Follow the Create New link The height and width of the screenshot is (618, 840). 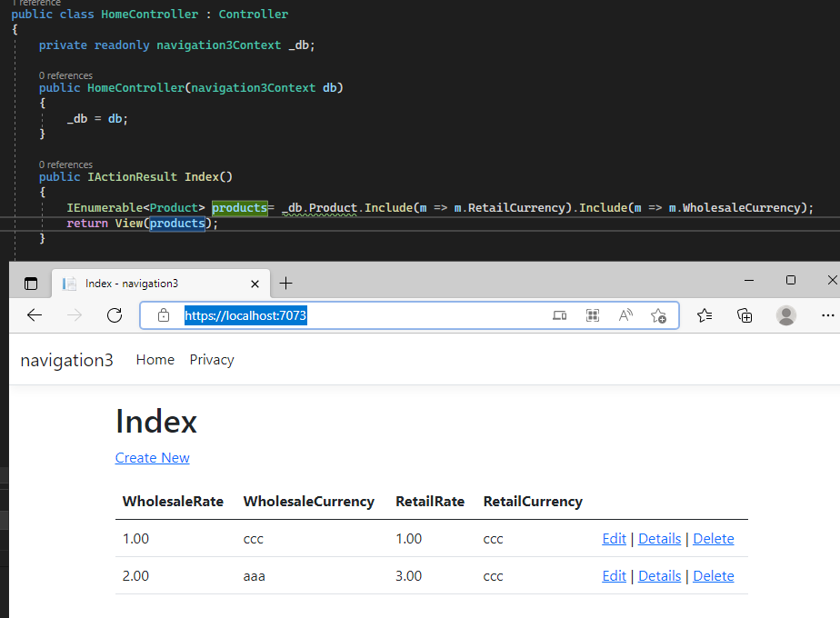pos(152,458)
